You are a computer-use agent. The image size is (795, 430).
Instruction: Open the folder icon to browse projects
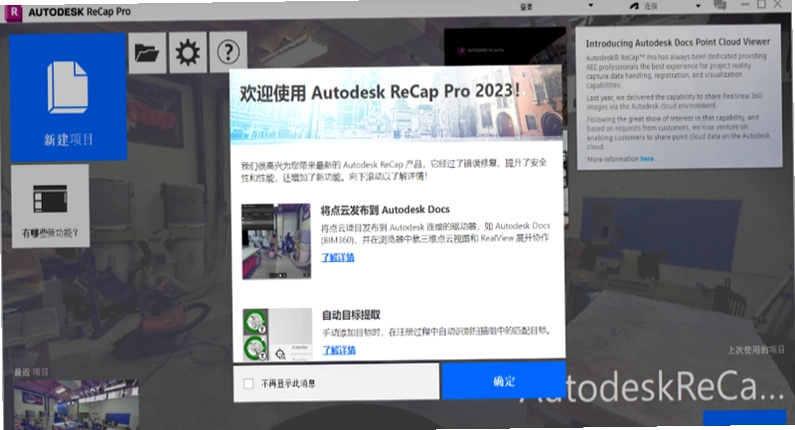tap(147, 53)
